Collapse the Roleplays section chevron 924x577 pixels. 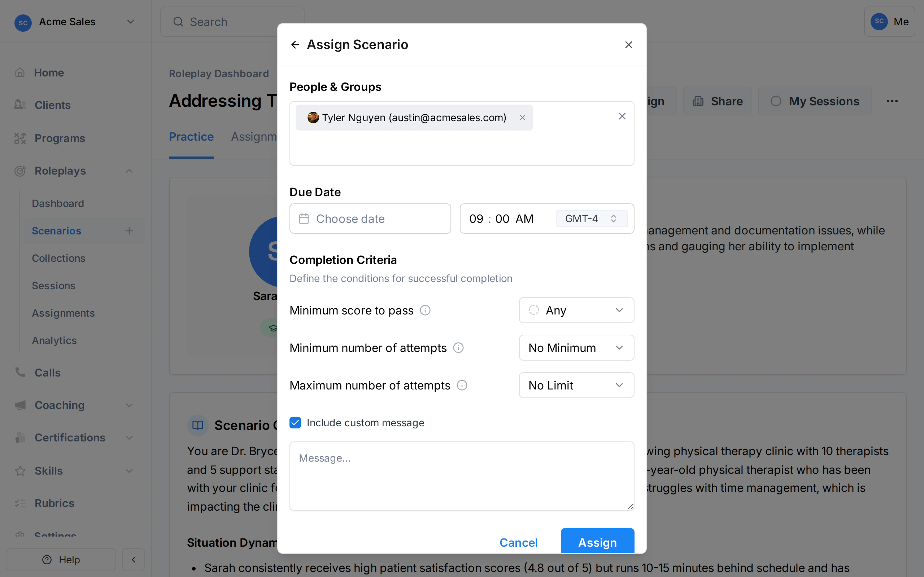[129, 171]
